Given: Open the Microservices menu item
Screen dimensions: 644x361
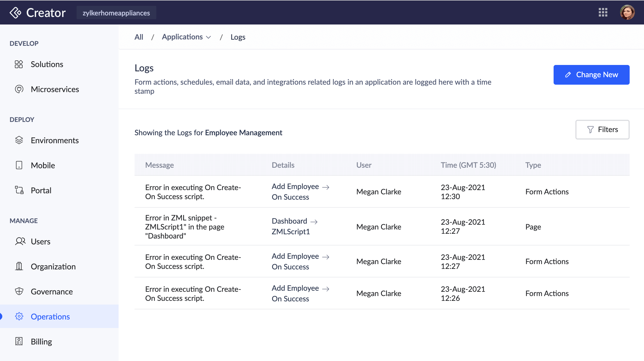Looking at the screenshot, I should (59, 89).
